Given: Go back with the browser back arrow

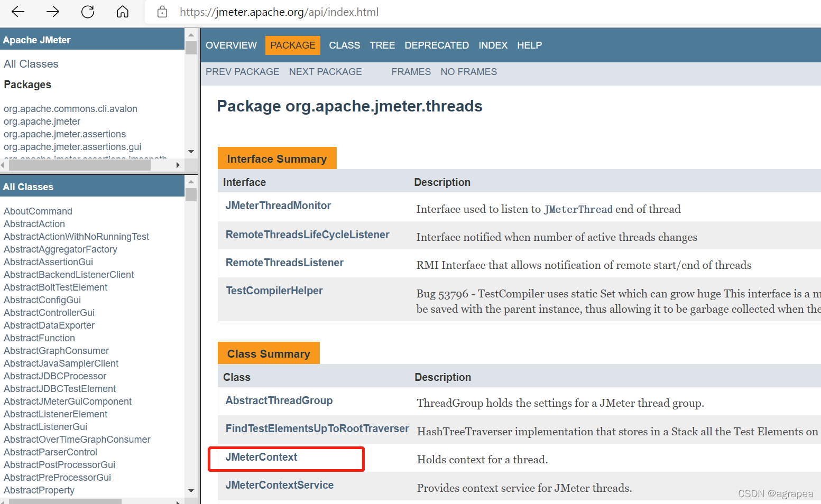Looking at the screenshot, I should coord(18,12).
